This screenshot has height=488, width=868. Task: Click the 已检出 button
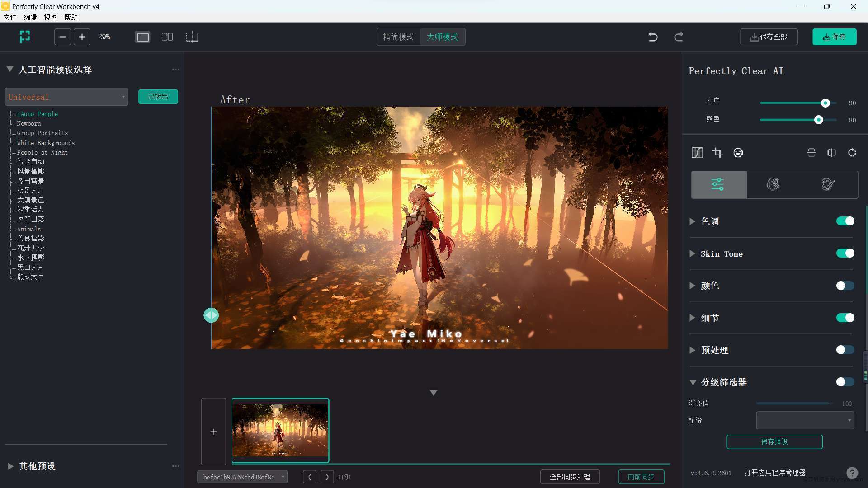point(158,97)
